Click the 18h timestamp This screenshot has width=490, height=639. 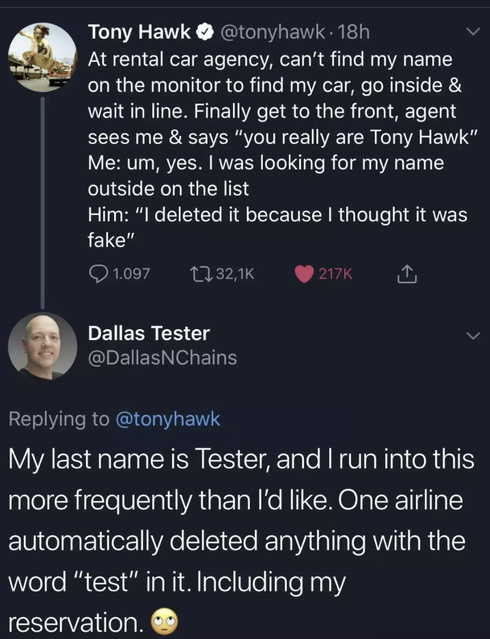click(x=353, y=32)
